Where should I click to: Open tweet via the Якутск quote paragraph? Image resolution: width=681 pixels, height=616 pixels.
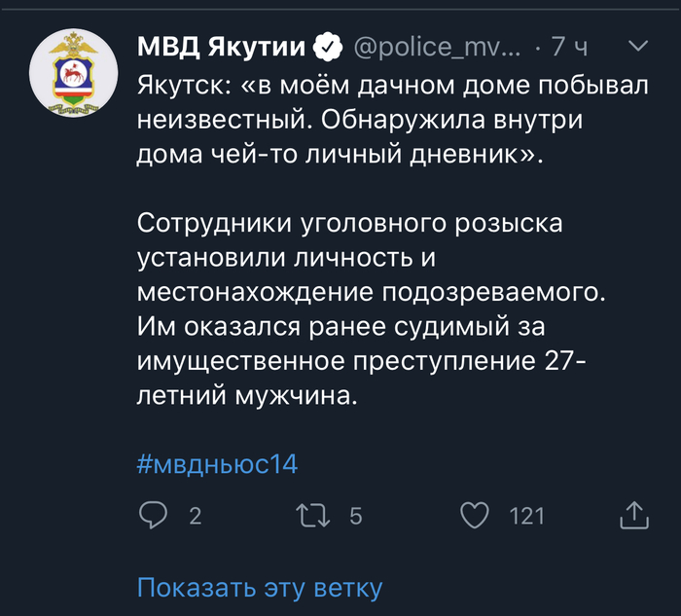click(393, 119)
